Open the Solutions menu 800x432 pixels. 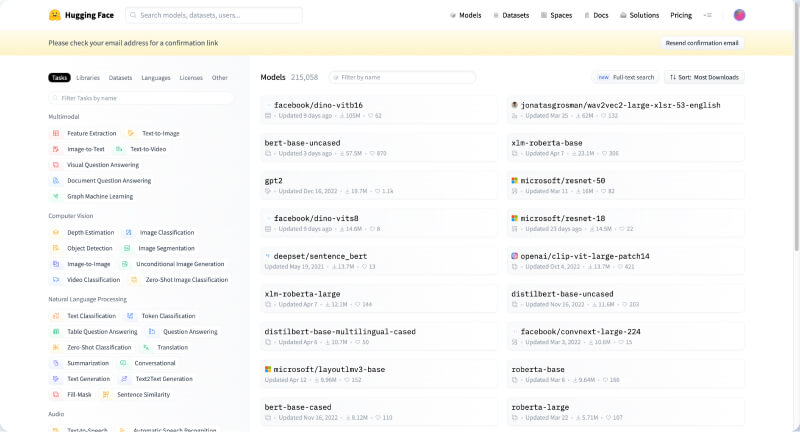point(639,15)
